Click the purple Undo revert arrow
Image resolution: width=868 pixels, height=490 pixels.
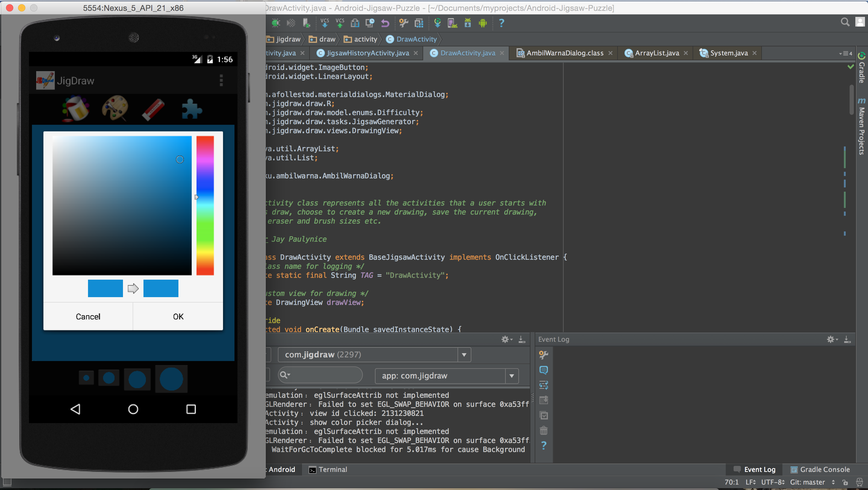385,23
